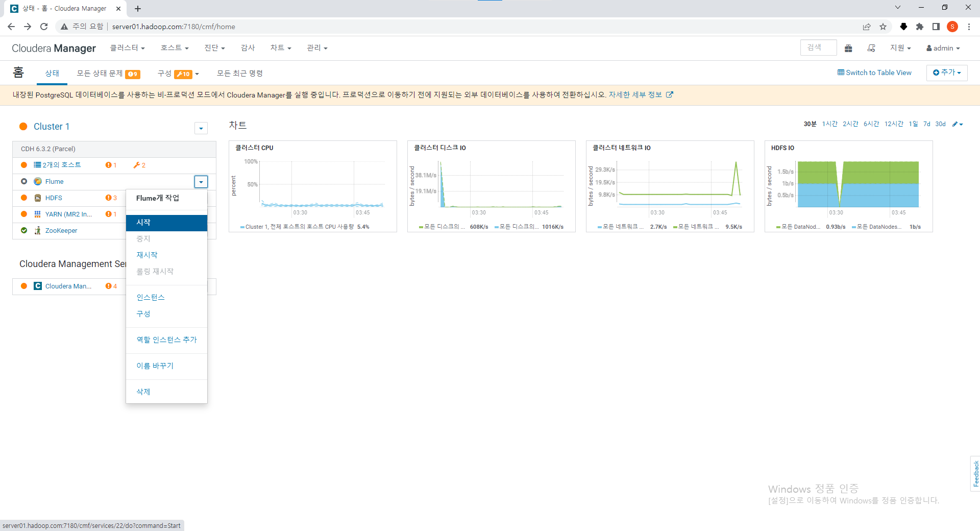The image size is (980, 531).
Task: Click ZooKeeper service icon
Action: pos(38,230)
